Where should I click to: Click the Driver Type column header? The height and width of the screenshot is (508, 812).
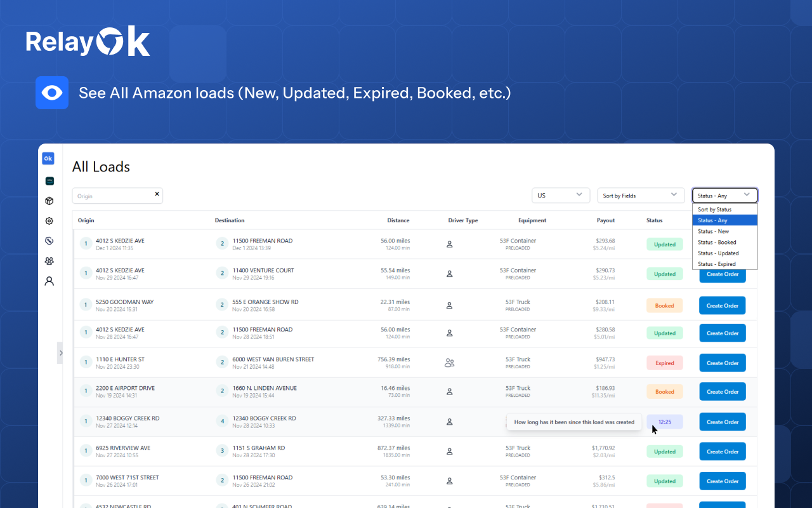pyautogui.click(x=463, y=220)
